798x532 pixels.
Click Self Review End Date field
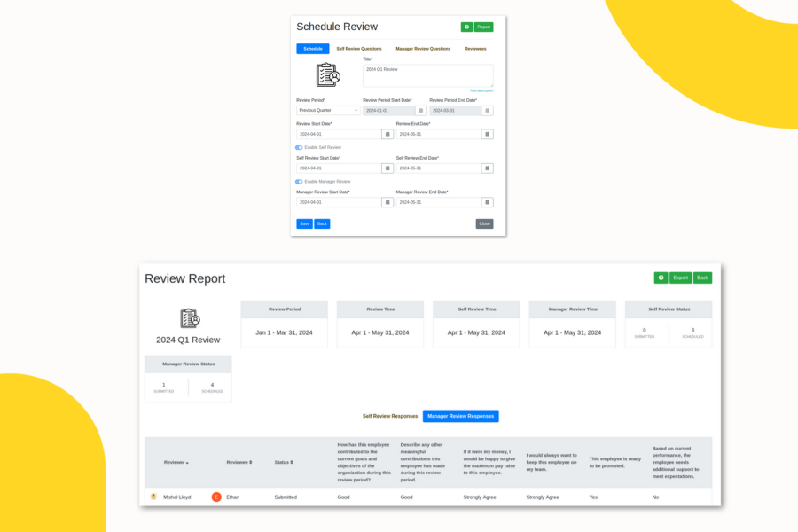click(439, 168)
